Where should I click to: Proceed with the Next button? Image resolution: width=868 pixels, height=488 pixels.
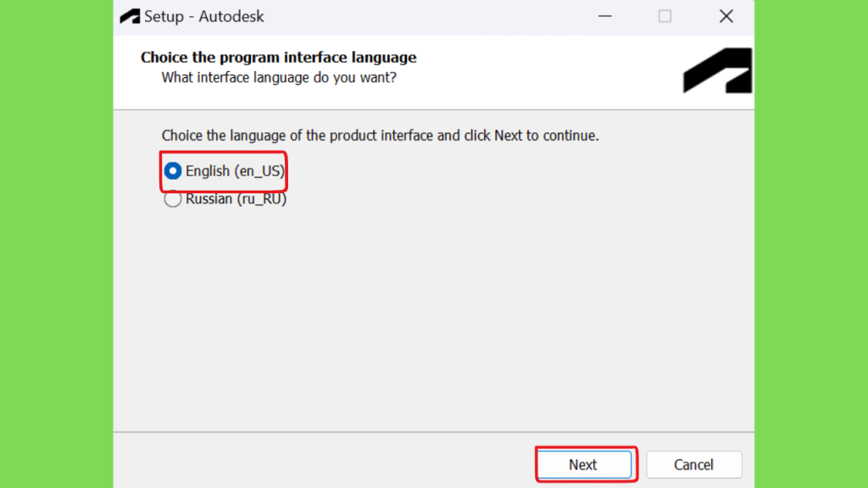[584, 465]
